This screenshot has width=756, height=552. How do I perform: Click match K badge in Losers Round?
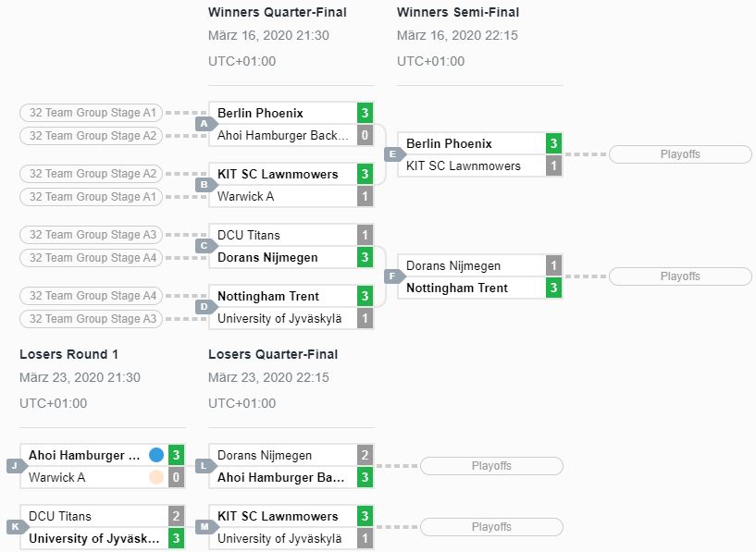17,527
